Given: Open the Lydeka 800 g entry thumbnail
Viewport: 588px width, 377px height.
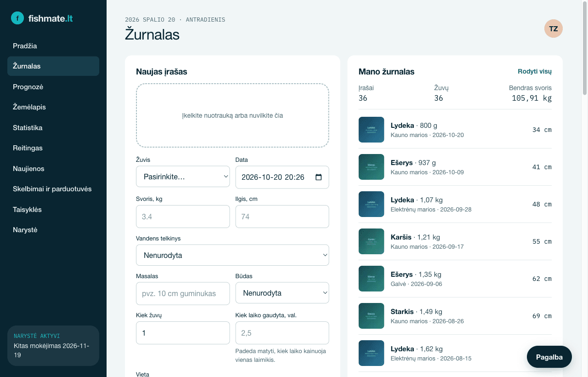Looking at the screenshot, I should pos(371,130).
